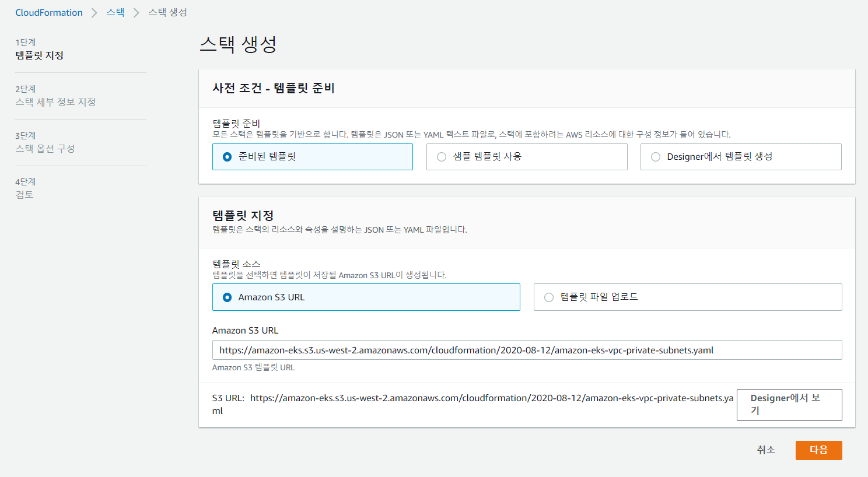The image size is (868, 477).
Task: Go to the 스택 breadcrumb link
Action: 116,12
